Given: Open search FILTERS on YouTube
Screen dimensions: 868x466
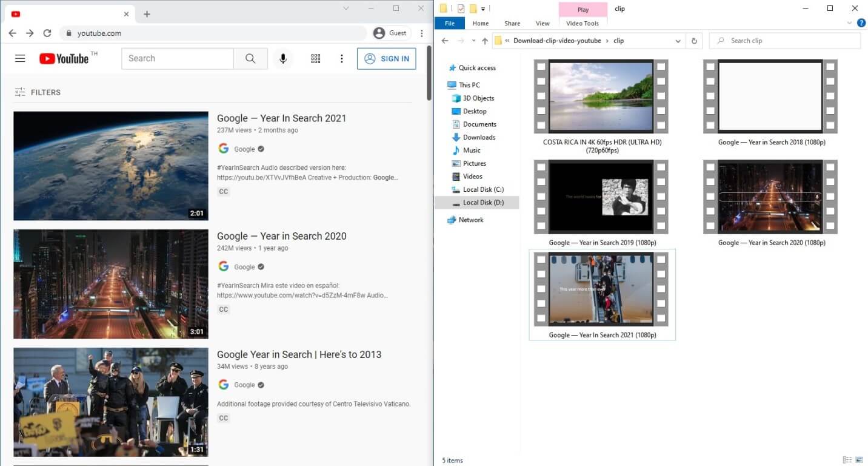Looking at the screenshot, I should (x=38, y=92).
